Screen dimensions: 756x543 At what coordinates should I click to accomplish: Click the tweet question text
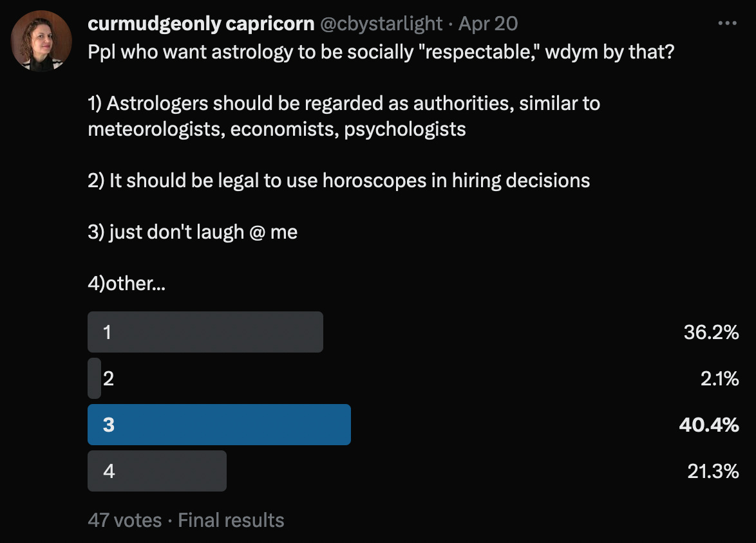tap(381, 51)
